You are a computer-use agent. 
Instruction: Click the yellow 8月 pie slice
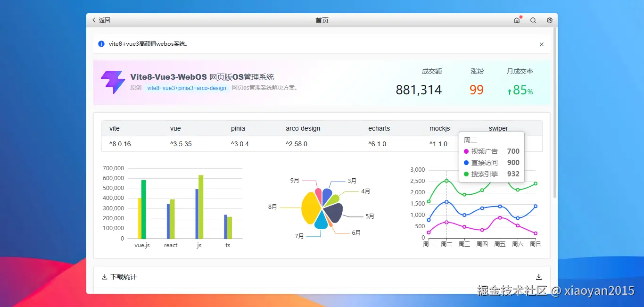point(310,208)
